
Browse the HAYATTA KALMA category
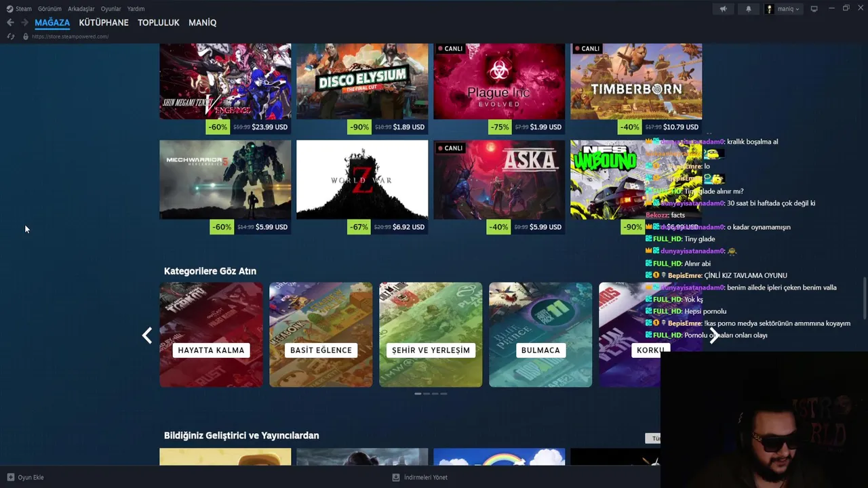tap(211, 335)
